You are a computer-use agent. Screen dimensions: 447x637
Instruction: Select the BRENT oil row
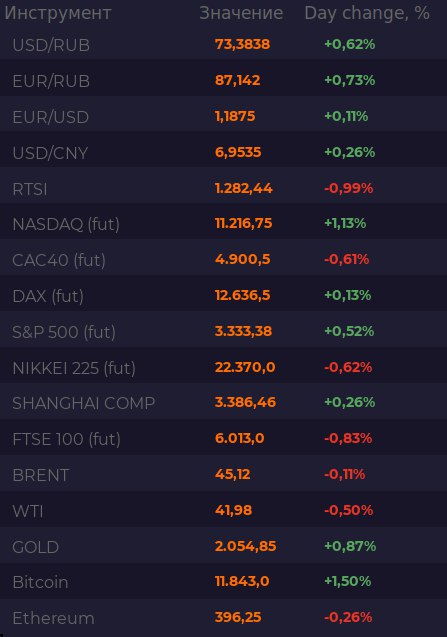(224, 474)
